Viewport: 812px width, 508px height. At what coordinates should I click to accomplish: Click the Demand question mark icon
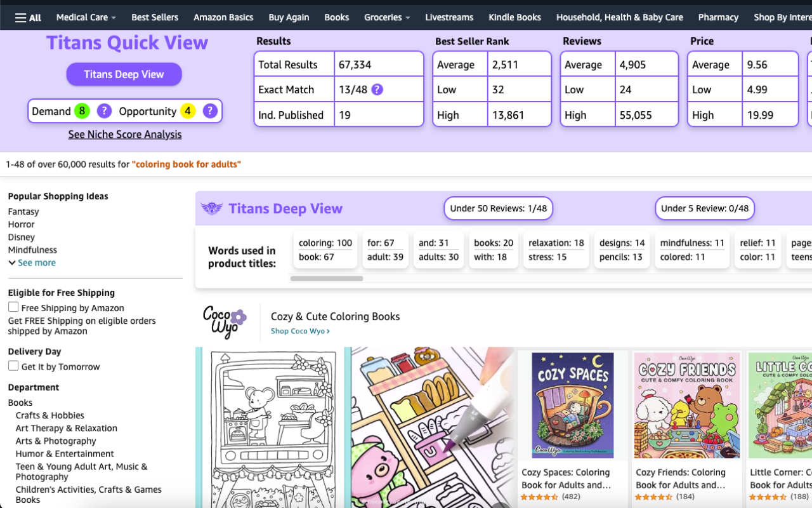point(104,111)
